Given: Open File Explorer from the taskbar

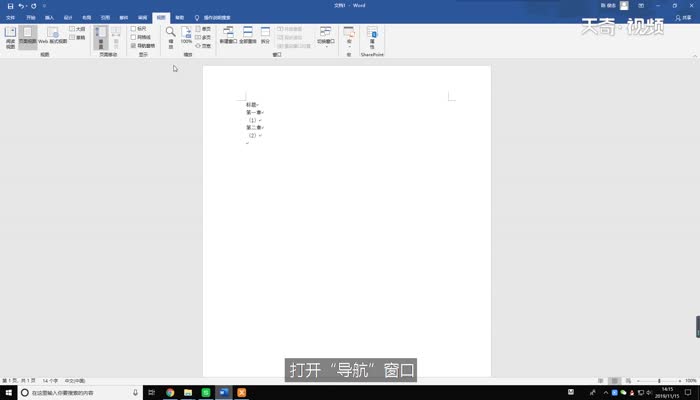Looking at the screenshot, I should (188, 392).
